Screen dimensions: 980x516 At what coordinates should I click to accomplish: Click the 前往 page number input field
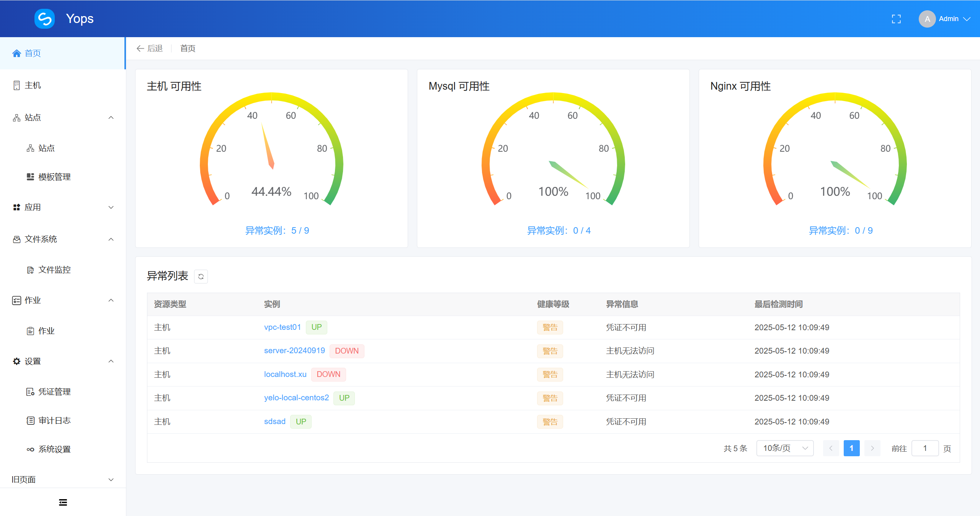(x=924, y=448)
